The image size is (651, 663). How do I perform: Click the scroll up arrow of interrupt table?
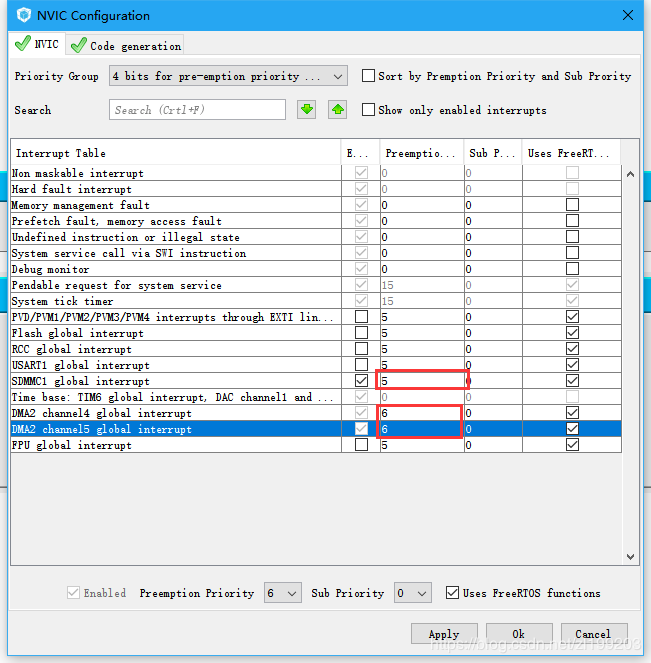click(630, 174)
